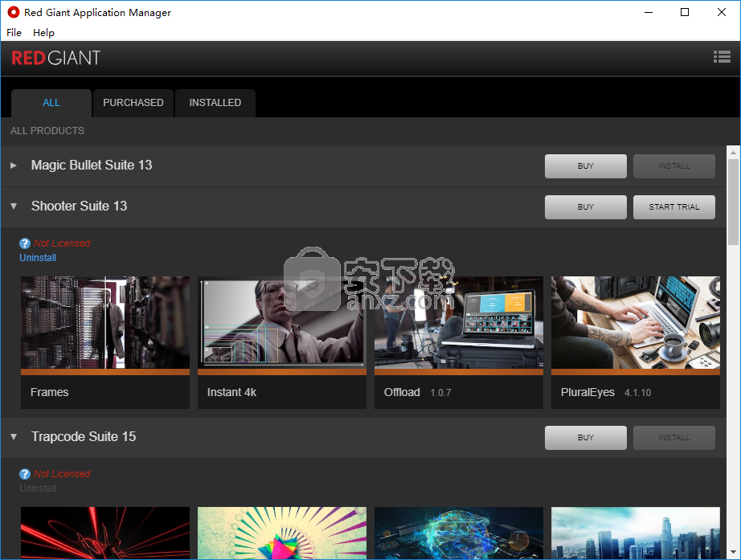Open the Help menu
Screen dimensions: 741x560
(x=43, y=33)
